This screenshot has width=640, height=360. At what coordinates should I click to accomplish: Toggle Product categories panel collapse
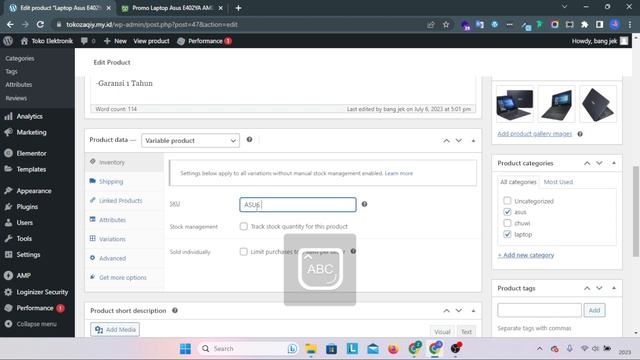(614, 163)
